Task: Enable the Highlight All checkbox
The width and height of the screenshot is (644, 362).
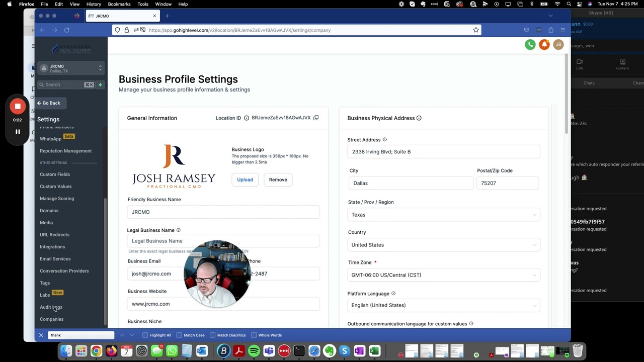Action: (145, 335)
